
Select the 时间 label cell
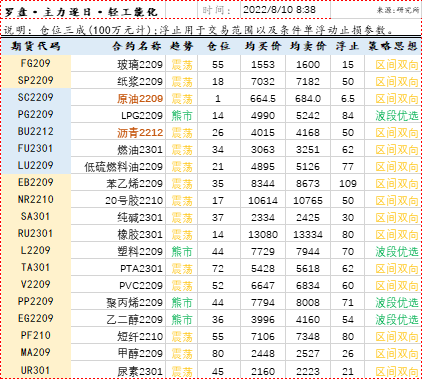(x=217, y=10)
